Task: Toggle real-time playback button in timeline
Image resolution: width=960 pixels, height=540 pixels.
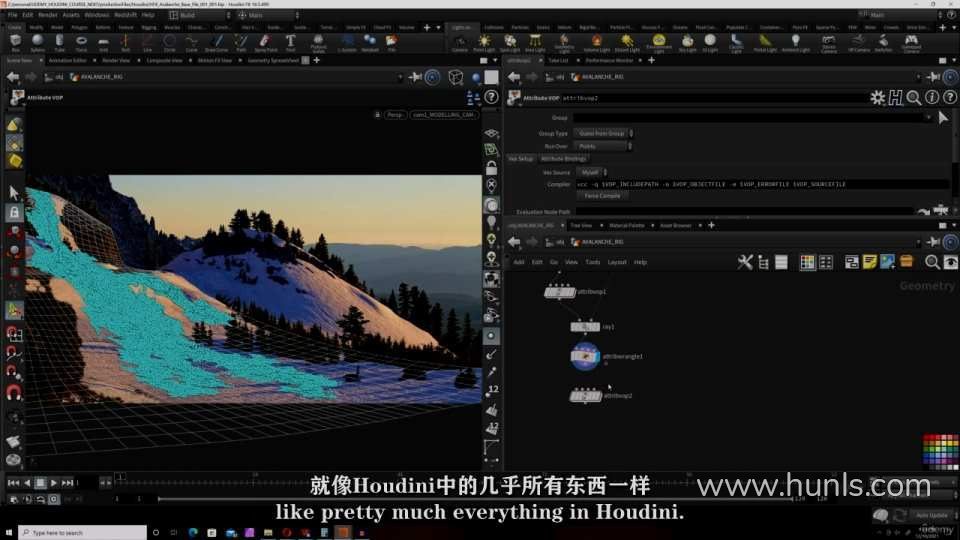Action: pyautogui.click(x=54, y=500)
